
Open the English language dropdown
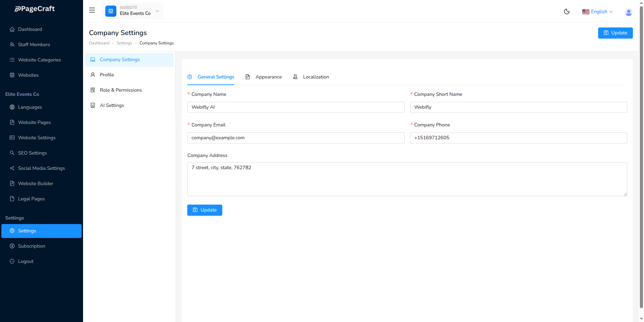(597, 12)
